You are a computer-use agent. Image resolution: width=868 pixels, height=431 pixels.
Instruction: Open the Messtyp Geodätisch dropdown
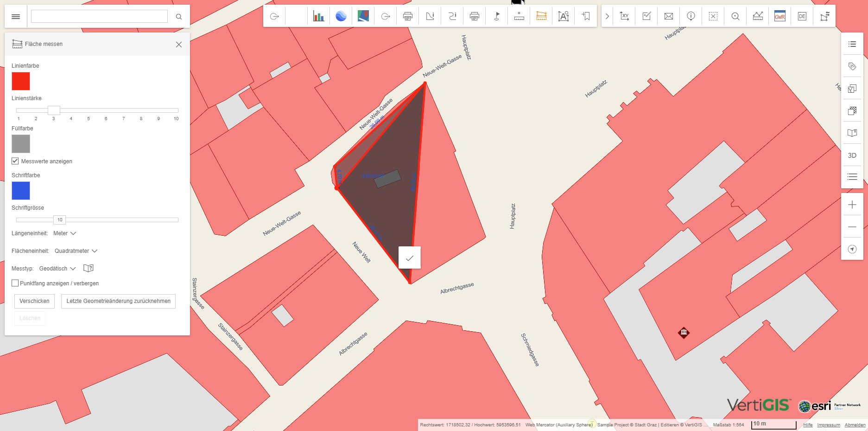click(57, 269)
